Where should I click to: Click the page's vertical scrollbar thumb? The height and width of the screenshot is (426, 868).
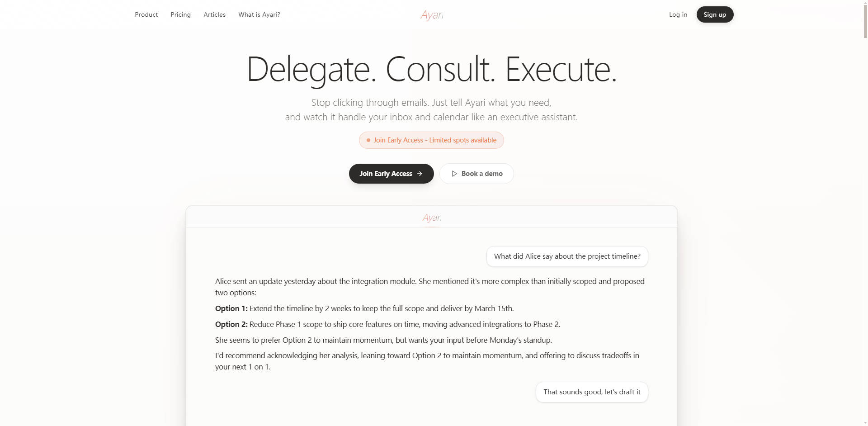point(865,20)
